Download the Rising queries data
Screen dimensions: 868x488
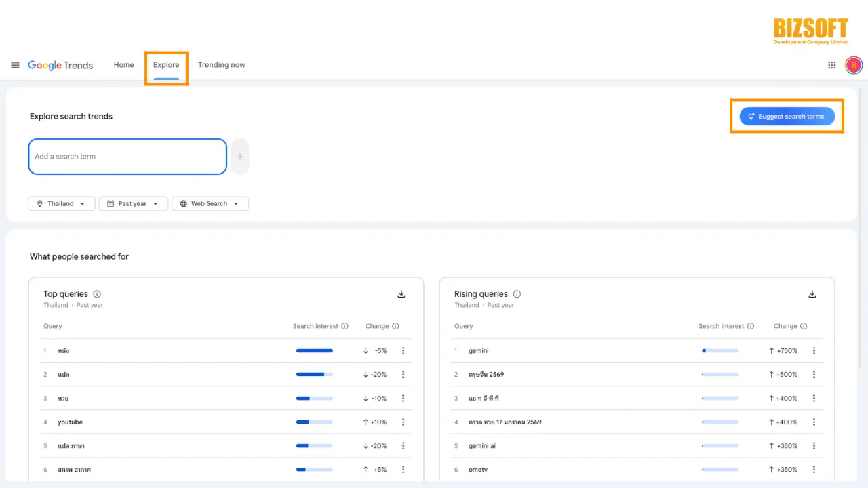812,294
